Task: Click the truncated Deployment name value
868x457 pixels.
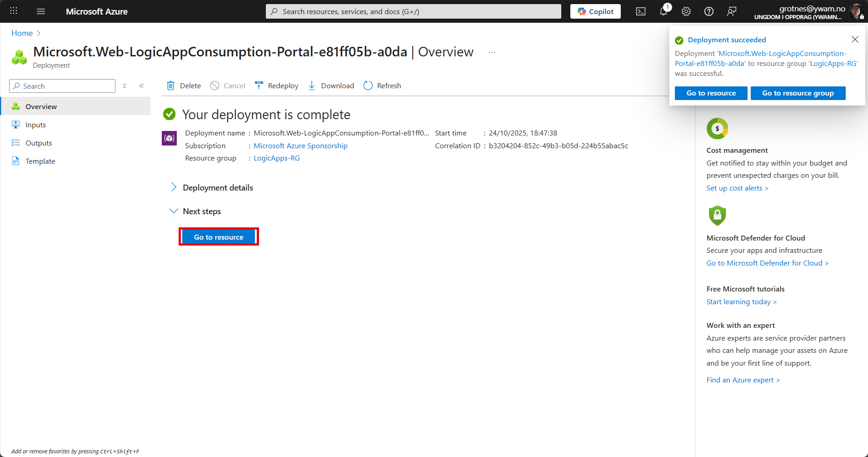Action: (341, 133)
